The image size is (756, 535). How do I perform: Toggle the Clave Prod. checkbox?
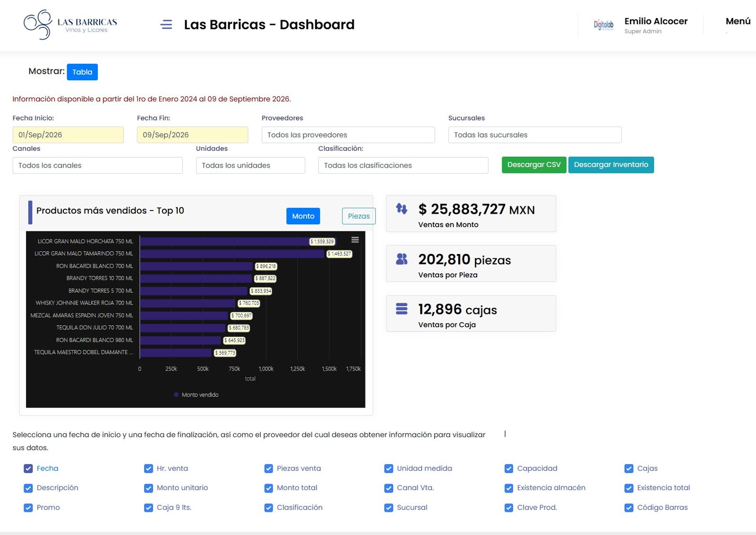tap(508, 508)
